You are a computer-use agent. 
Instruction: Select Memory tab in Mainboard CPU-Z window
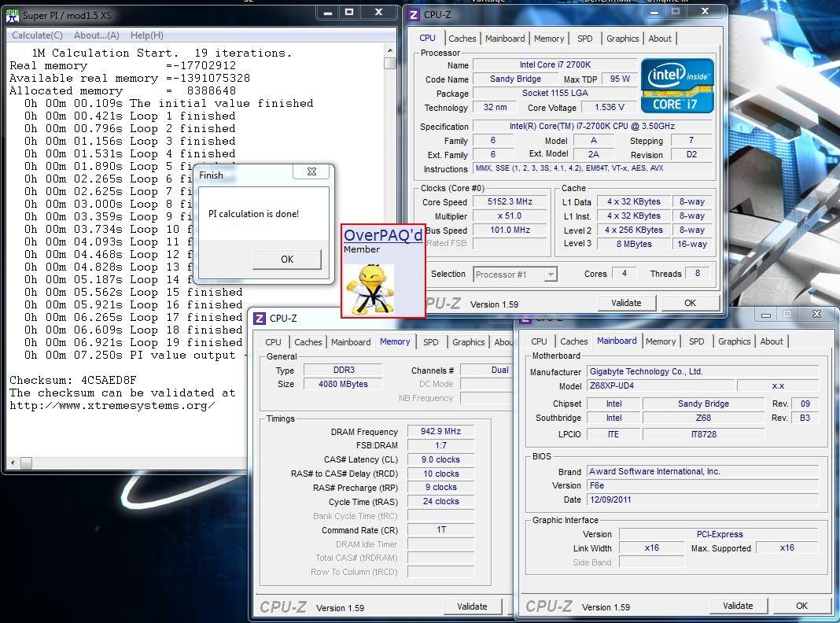point(661,341)
